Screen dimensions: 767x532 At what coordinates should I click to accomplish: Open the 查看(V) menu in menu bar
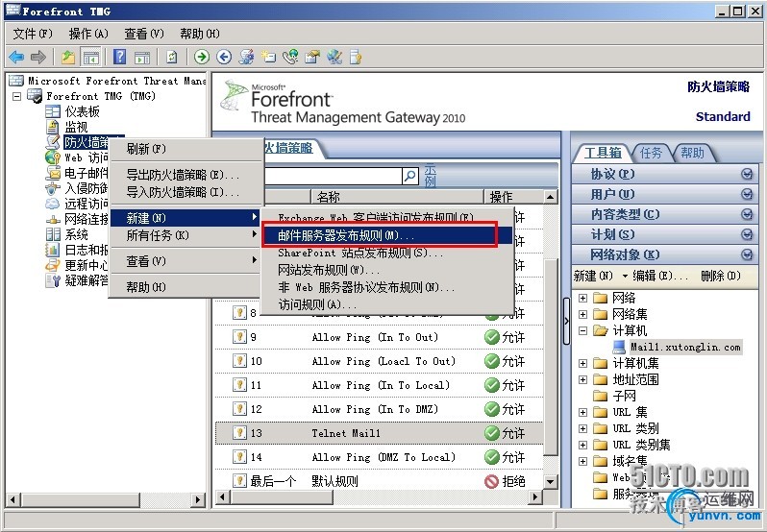(144, 34)
